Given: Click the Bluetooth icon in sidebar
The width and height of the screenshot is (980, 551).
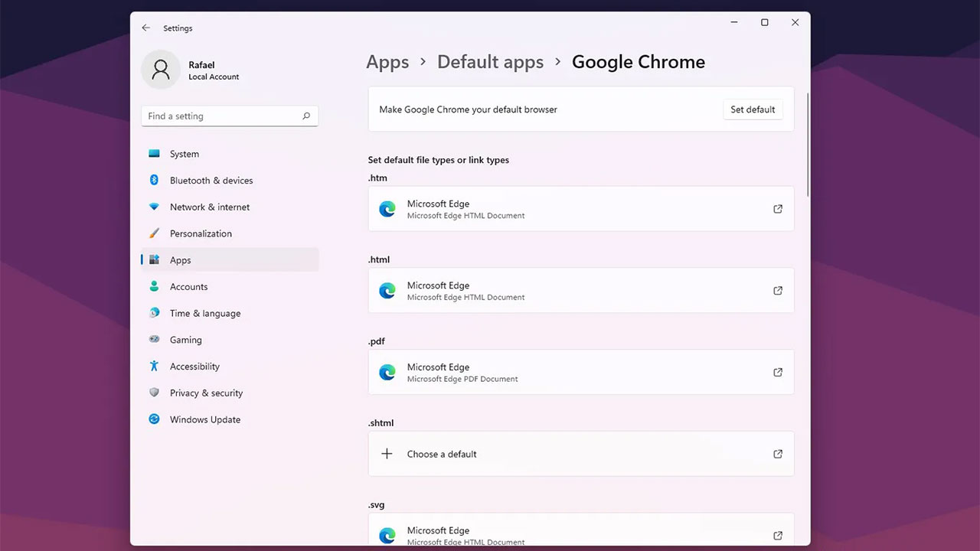Looking at the screenshot, I should tap(154, 181).
